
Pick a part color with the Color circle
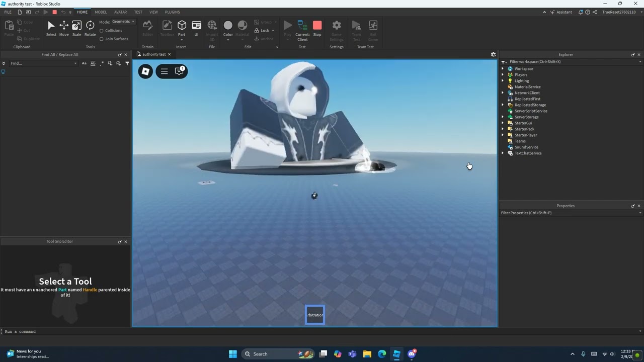click(x=228, y=25)
